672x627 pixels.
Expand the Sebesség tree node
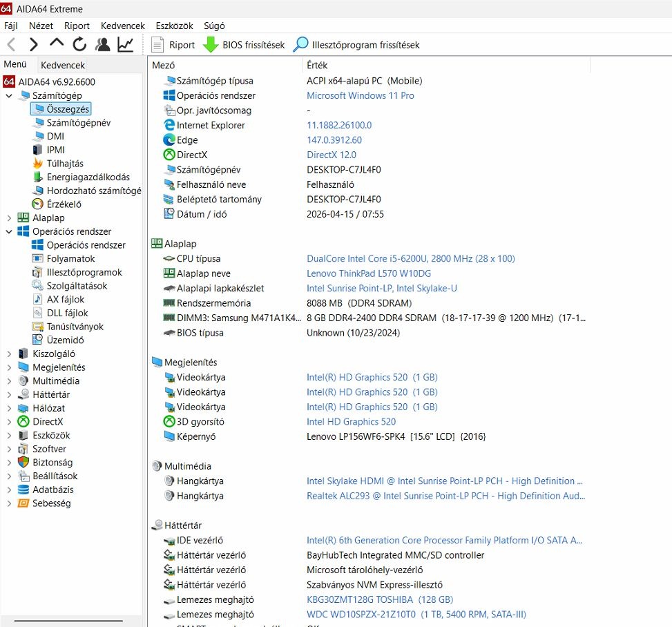[9, 503]
